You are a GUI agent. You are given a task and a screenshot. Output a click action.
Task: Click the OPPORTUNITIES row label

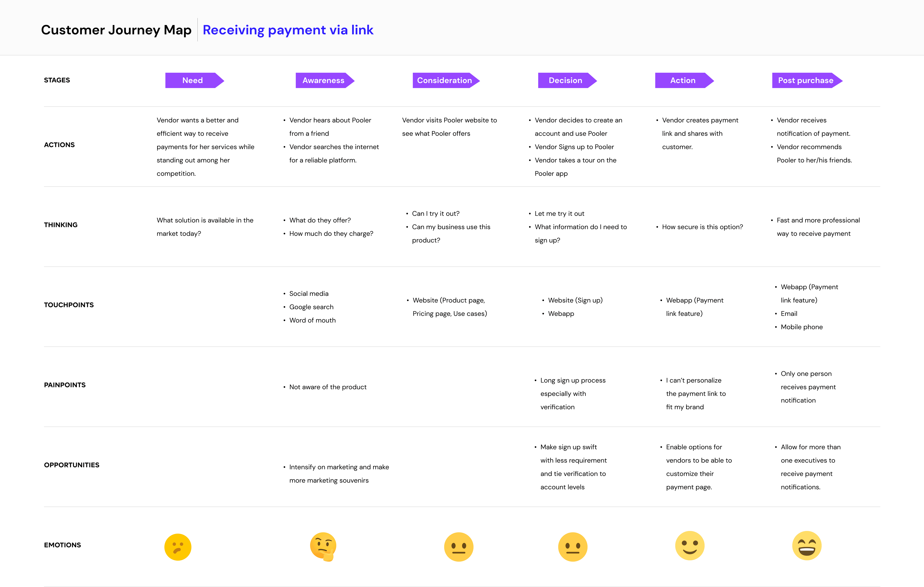point(72,465)
